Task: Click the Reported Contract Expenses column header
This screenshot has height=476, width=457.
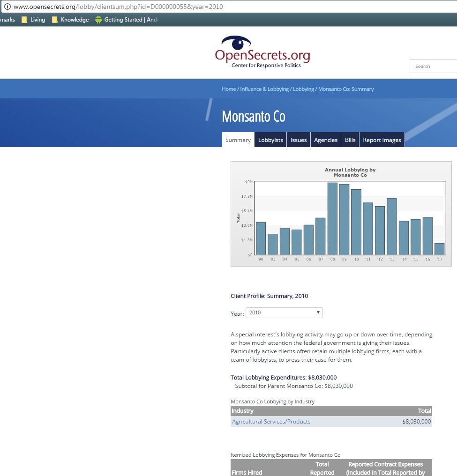Action: click(386, 468)
